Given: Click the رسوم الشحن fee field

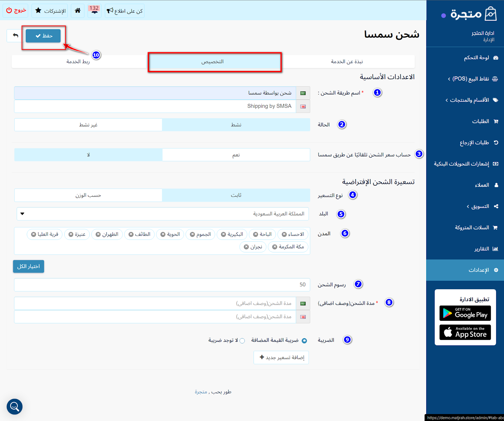Looking at the screenshot, I should pyautogui.click(x=162, y=285).
